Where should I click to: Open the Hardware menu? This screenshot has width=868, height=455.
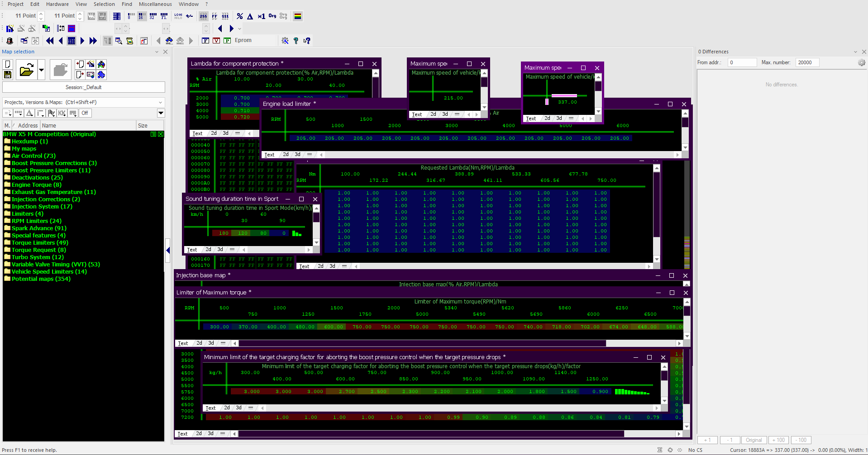(x=57, y=4)
